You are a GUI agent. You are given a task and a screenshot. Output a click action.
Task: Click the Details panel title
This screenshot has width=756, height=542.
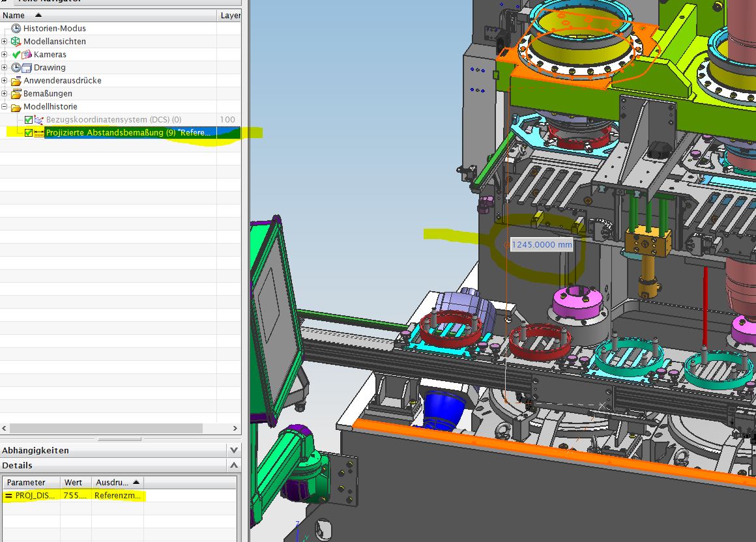18,465
